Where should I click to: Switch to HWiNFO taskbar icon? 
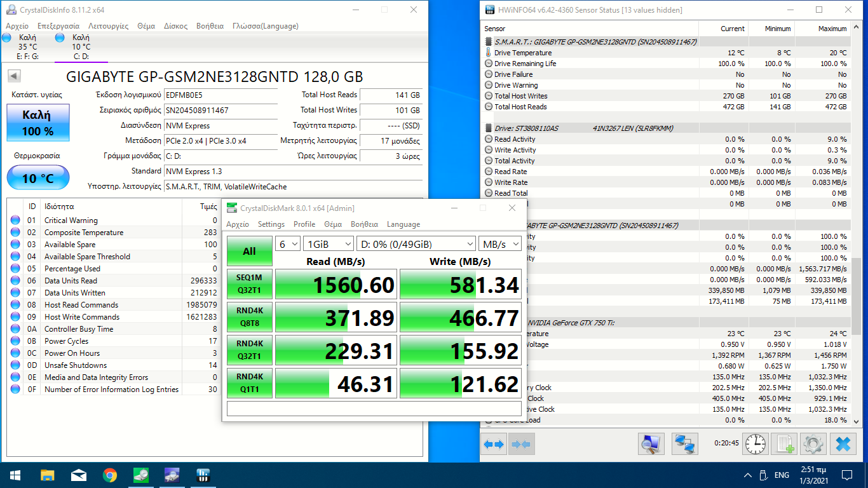[203, 475]
